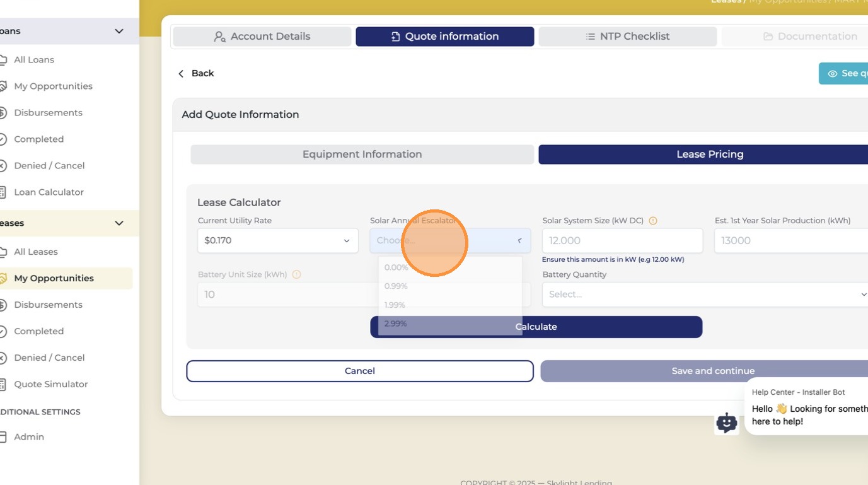Click the Calculate button

536,327
